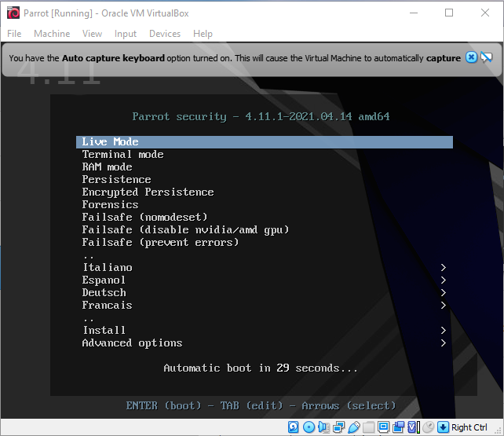Expand the Espanol submenu arrow

coord(444,280)
